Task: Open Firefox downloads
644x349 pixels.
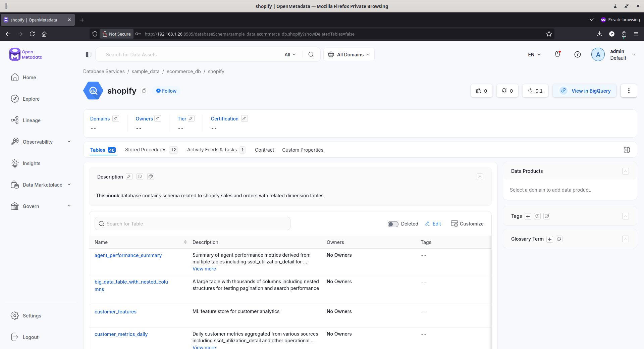Action: [x=600, y=34]
